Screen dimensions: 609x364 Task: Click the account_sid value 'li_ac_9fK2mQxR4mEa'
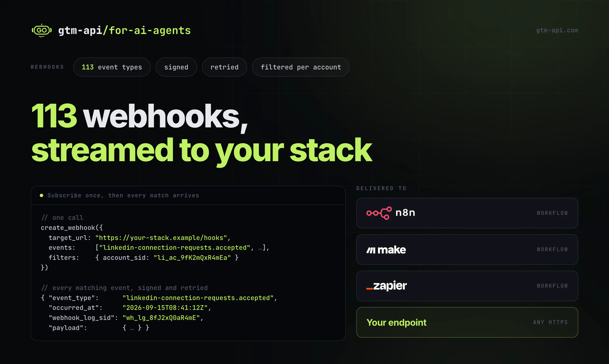[x=192, y=257]
